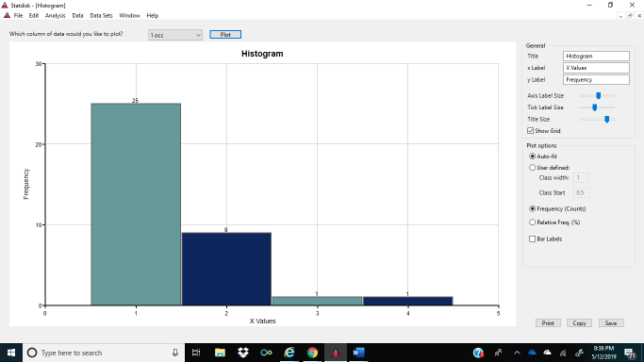
Task: Click the x Label text field
Action: [596, 68]
